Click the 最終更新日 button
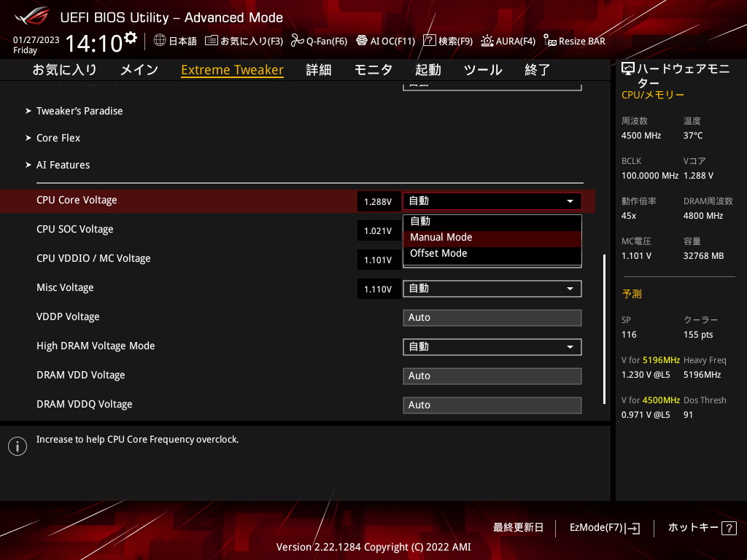The height and width of the screenshot is (560, 747). [x=519, y=528]
